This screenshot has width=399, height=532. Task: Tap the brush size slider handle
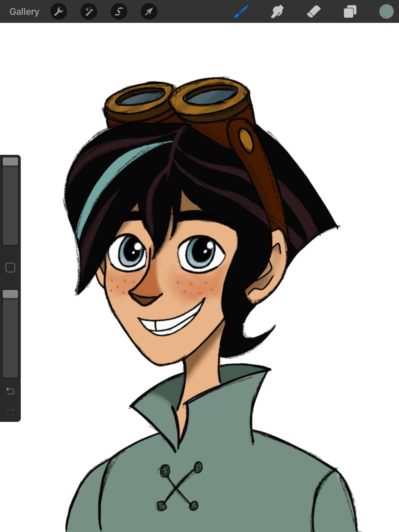point(10,162)
